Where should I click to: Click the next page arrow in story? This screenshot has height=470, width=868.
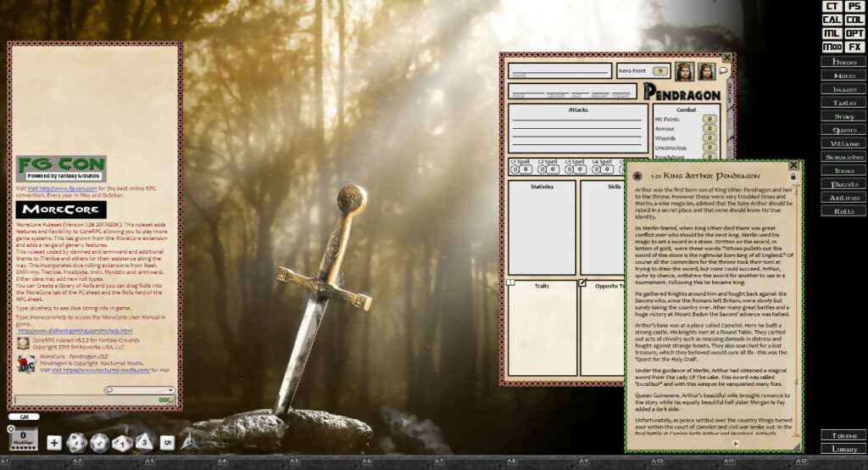735,444
